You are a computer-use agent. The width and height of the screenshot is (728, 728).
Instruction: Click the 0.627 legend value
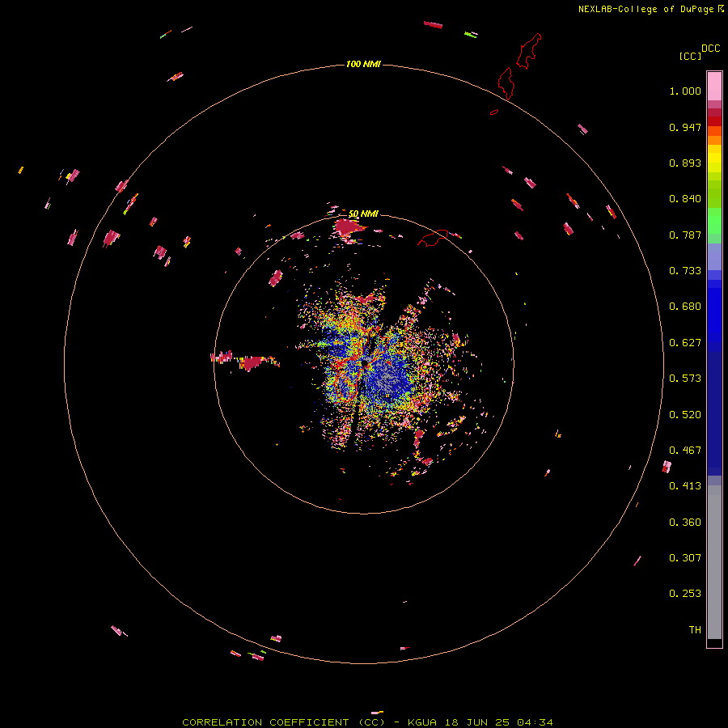tap(685, 343)
